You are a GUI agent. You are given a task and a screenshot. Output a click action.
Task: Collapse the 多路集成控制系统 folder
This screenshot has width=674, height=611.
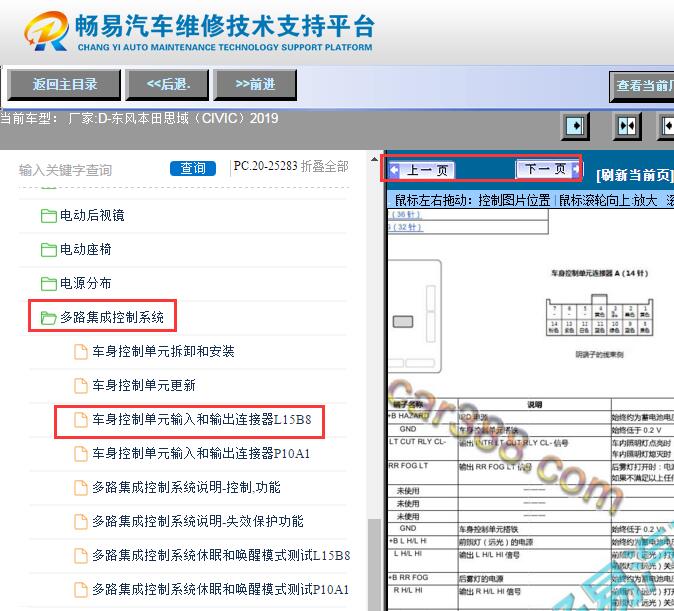[112, 317]
